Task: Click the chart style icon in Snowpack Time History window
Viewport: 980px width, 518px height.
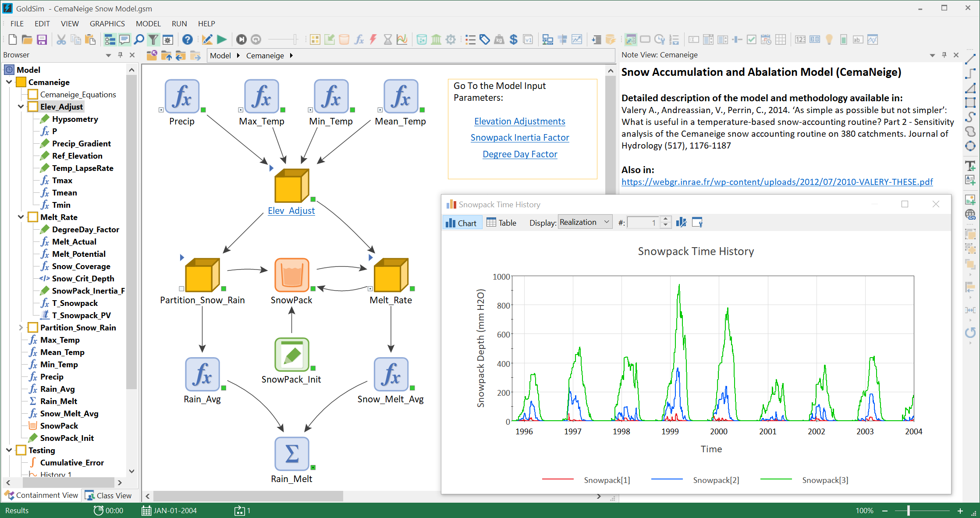Action: 681,223
